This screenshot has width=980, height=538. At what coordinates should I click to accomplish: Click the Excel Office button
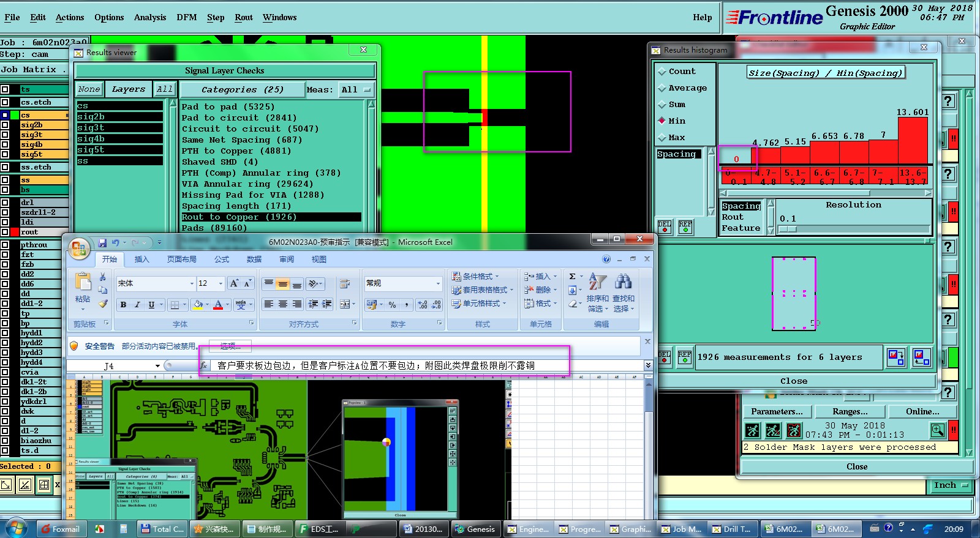point(79,248)
